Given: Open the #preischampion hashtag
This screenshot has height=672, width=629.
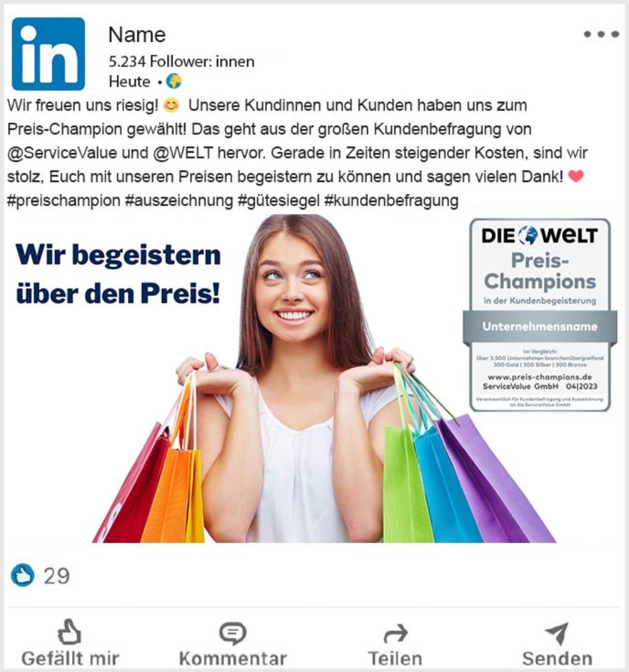Looking at the screenshot, I should click(64, 201).
